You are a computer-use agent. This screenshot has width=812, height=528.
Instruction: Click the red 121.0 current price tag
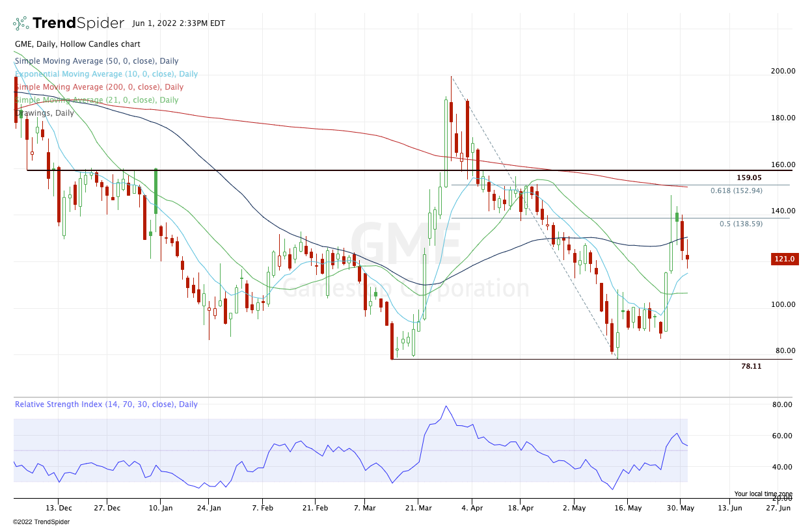[784, 259]
